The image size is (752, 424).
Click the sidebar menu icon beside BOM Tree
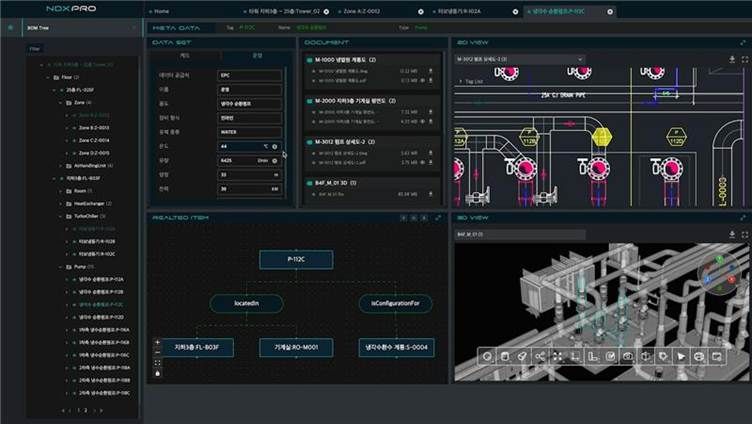tap(10, 28)
